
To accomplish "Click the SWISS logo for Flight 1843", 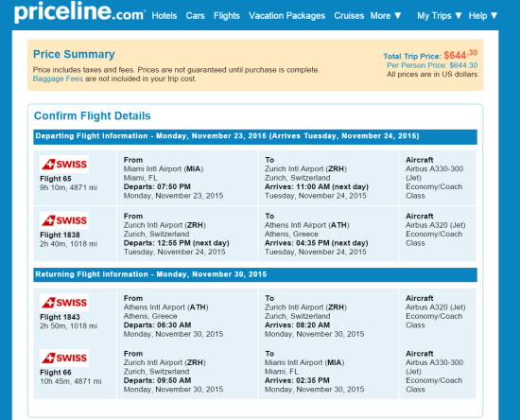I will point(64,303).
